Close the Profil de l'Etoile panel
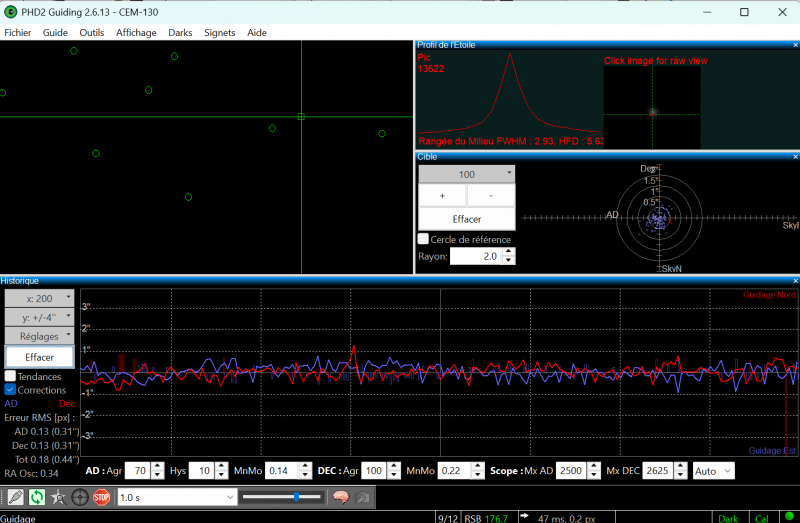This screenshot has height=523, width=800. [795, 45]
